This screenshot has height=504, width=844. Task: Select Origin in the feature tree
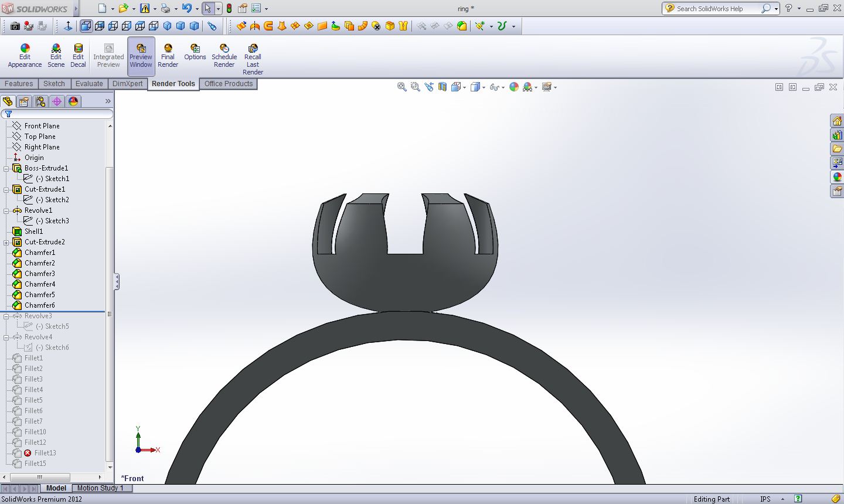[x=34, y=158]
